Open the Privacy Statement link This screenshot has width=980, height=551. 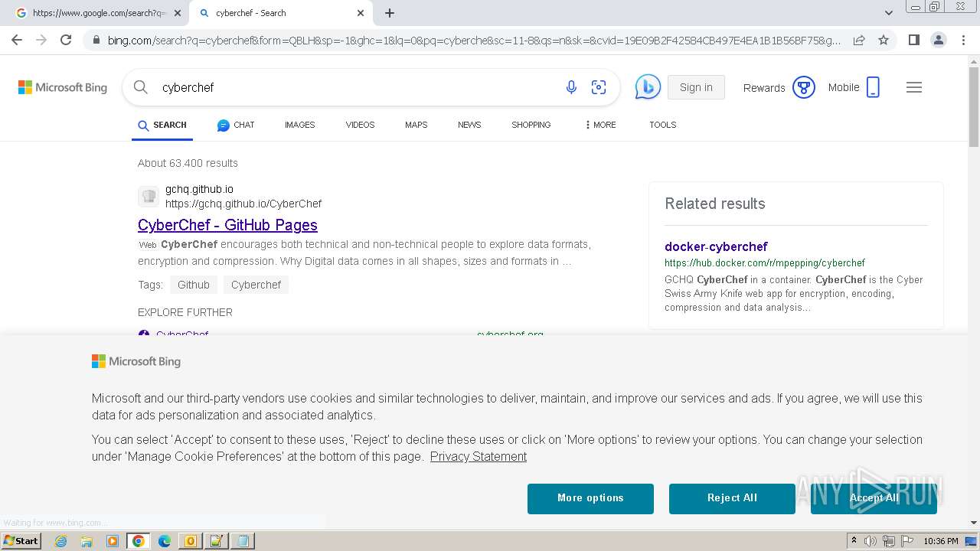(x=479, y=456)
